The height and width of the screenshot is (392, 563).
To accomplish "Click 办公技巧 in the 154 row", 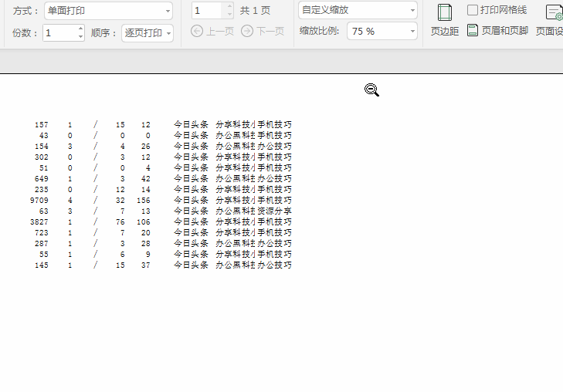I will [x=274, y=146].
